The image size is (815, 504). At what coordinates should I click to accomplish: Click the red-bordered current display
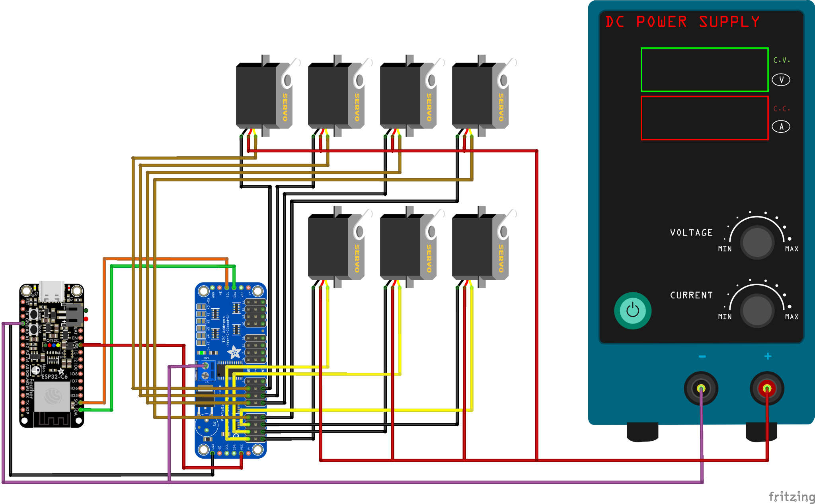[x=704, y=118]
